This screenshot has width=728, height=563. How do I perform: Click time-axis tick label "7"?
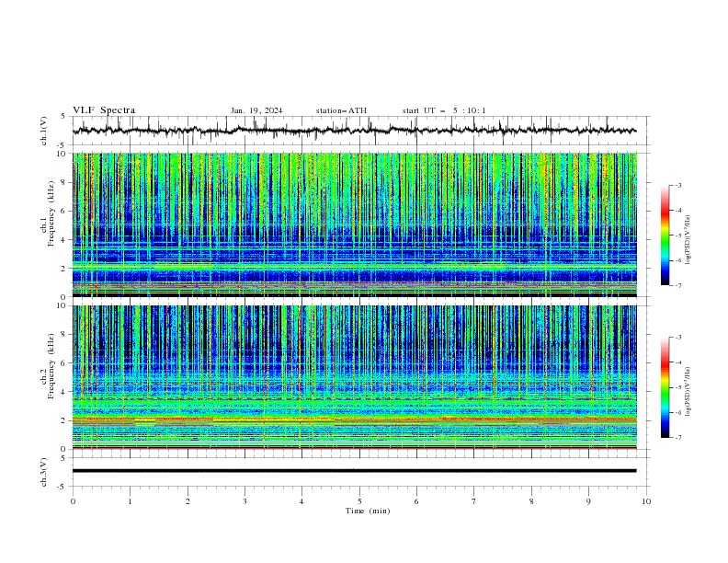(474, 501)
